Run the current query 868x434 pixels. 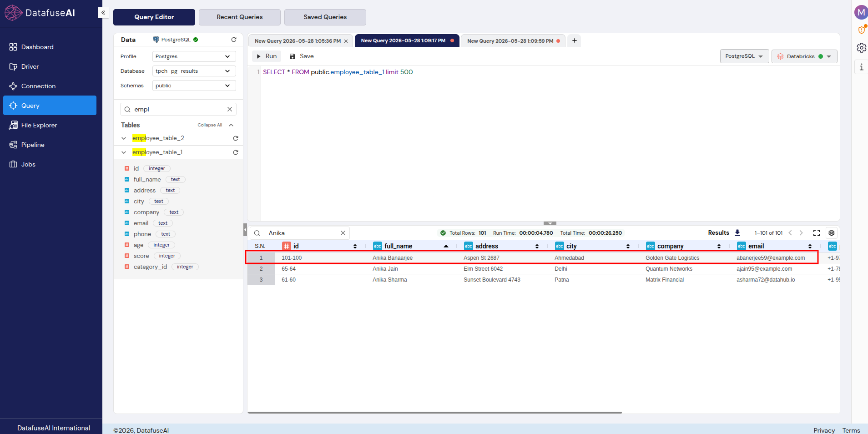point(267,56)
